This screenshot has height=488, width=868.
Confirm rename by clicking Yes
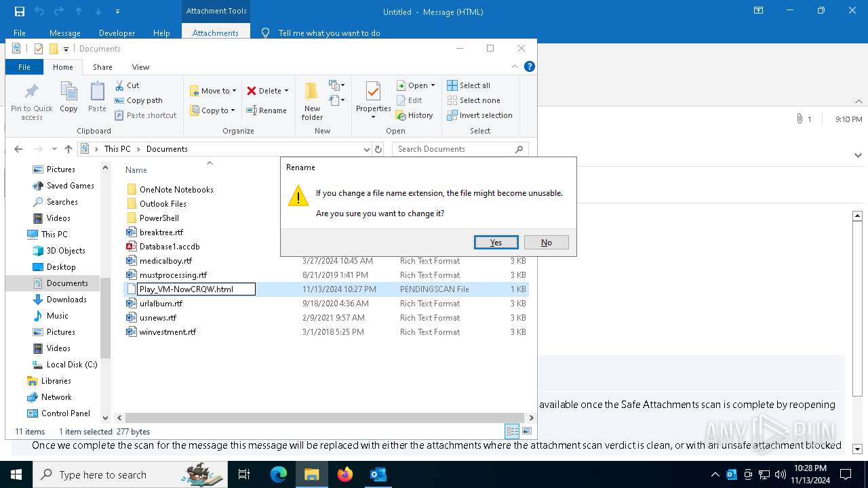coord(496,243)
